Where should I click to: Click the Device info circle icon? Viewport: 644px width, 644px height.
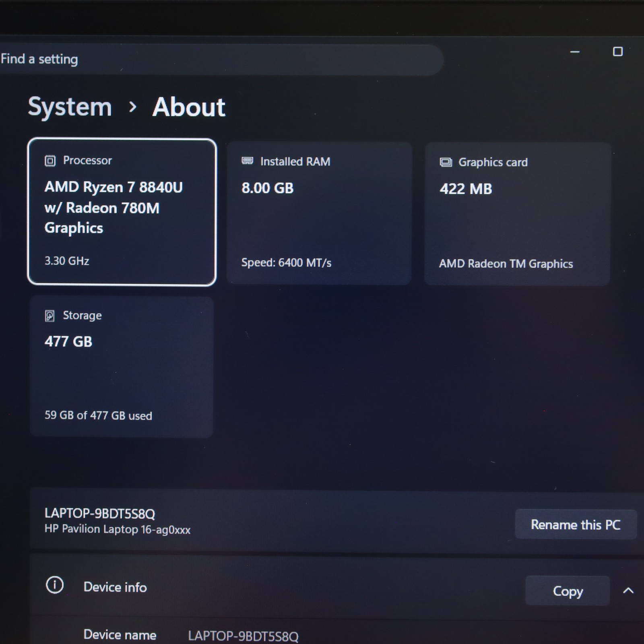point(55,585)
